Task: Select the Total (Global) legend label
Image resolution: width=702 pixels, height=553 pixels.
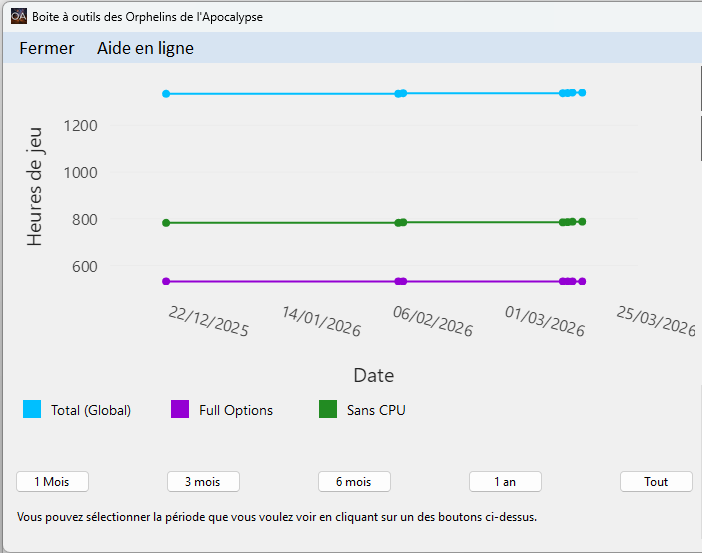Action: [91, 410]
